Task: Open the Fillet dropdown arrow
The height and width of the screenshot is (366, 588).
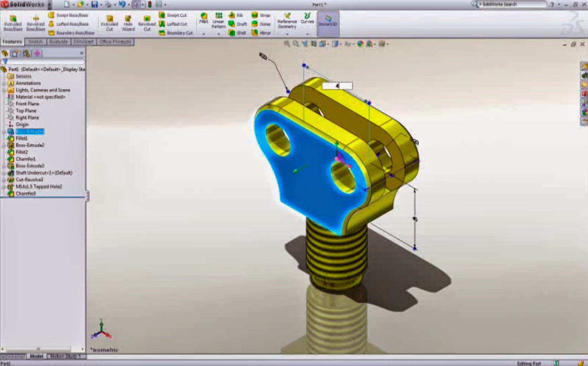Action: pyautogui.click(x=204, y=34)
